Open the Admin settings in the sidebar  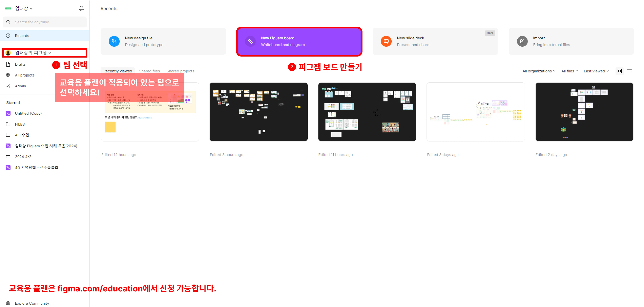pos(20,86)
